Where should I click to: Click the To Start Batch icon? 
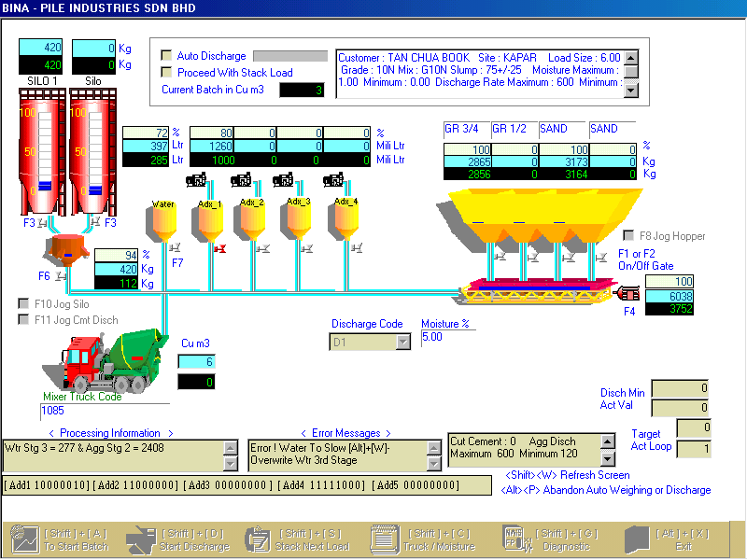coord(24,539)
